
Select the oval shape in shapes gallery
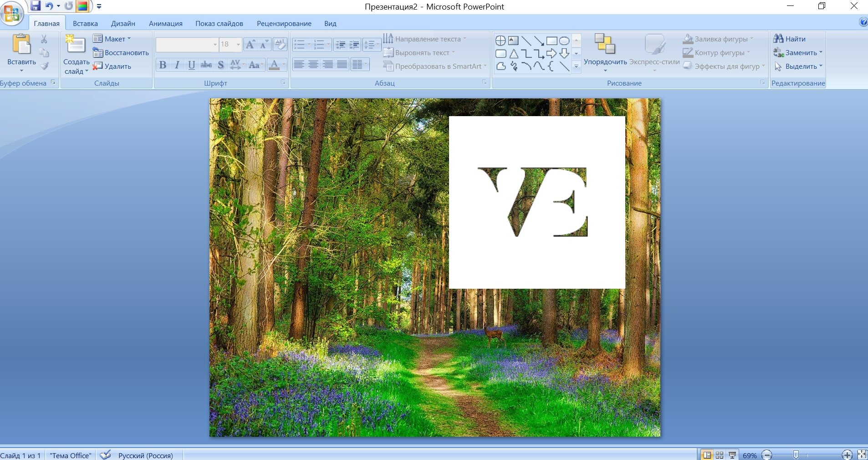pos(564,41)
